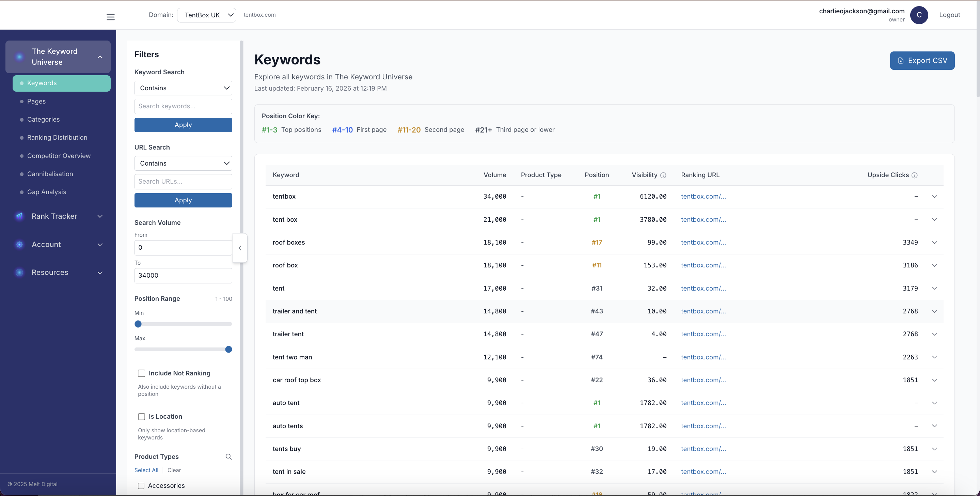This screenshot has width=980, height=496.
Task: Open ranking URL for roof boxes
Action: (704, 243)
